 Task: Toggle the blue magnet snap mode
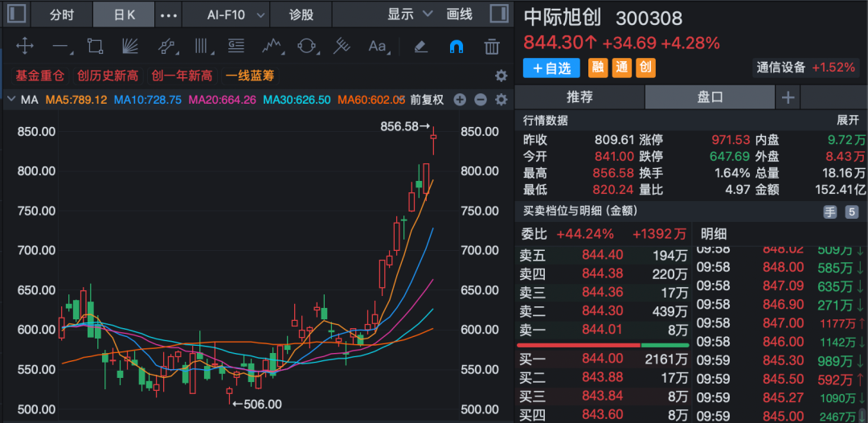pos(456,46)
